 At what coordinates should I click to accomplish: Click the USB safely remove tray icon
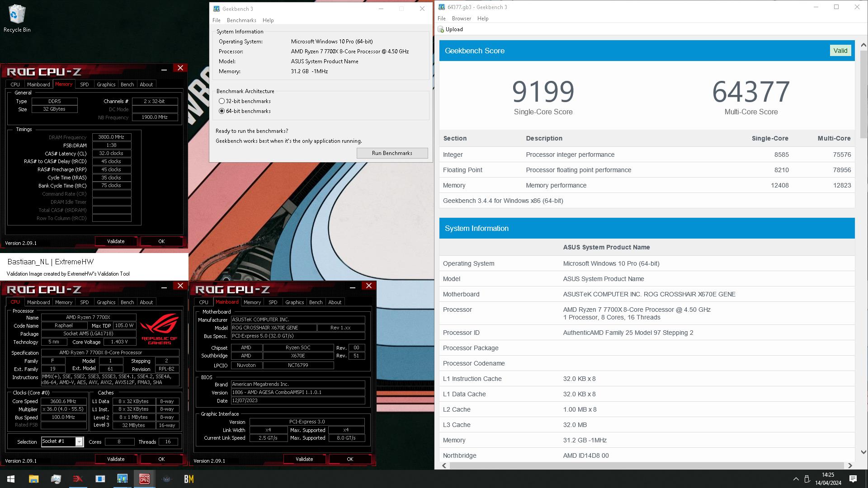pos(807,479)
